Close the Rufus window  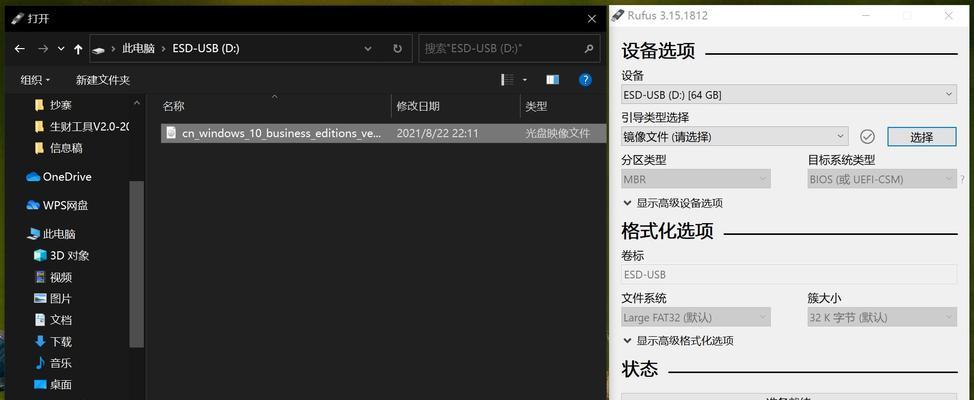click(x=948, y=16)
